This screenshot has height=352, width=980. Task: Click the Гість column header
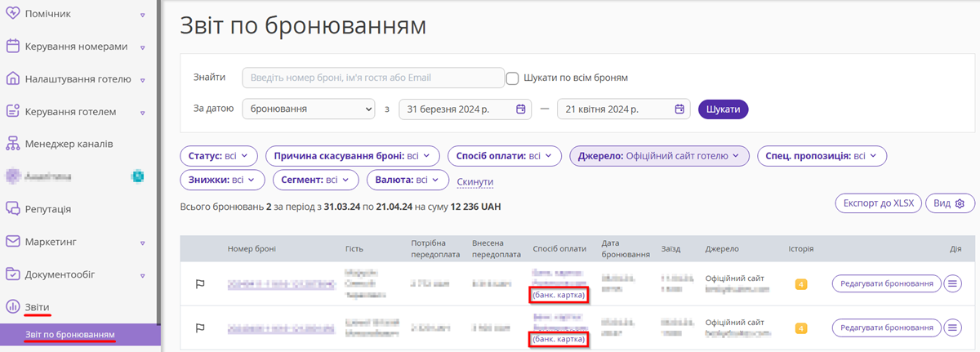[354, 248]
